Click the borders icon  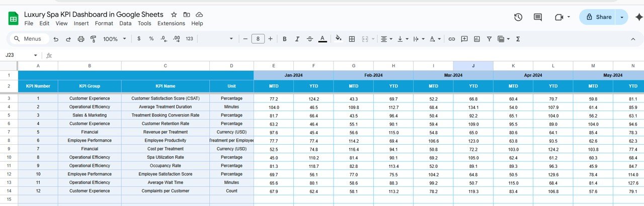click(352, 39)
